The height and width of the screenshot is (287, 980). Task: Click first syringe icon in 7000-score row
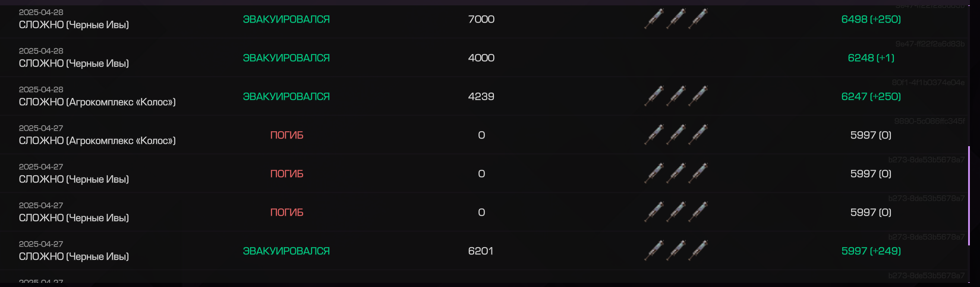[x=654, y=19]
